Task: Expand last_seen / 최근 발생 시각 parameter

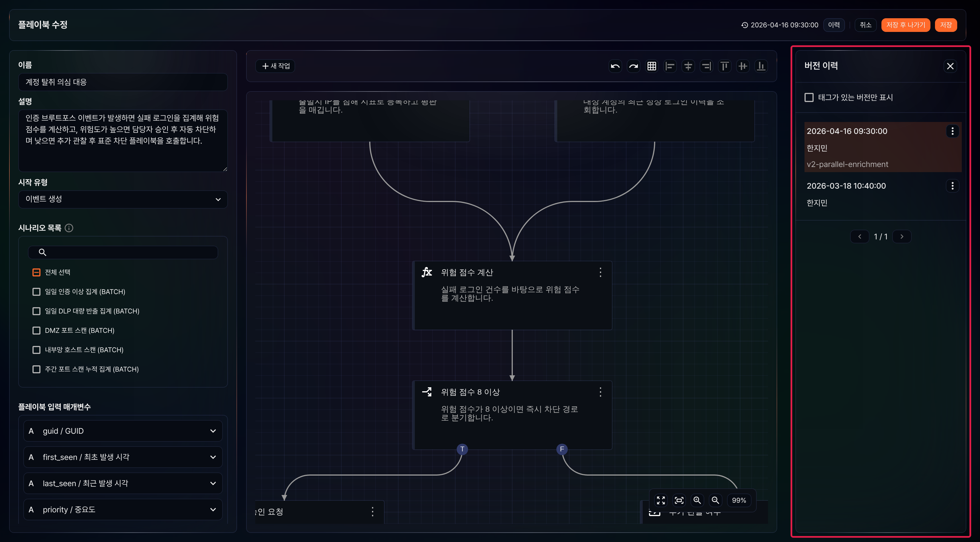Action: [123, 483]
